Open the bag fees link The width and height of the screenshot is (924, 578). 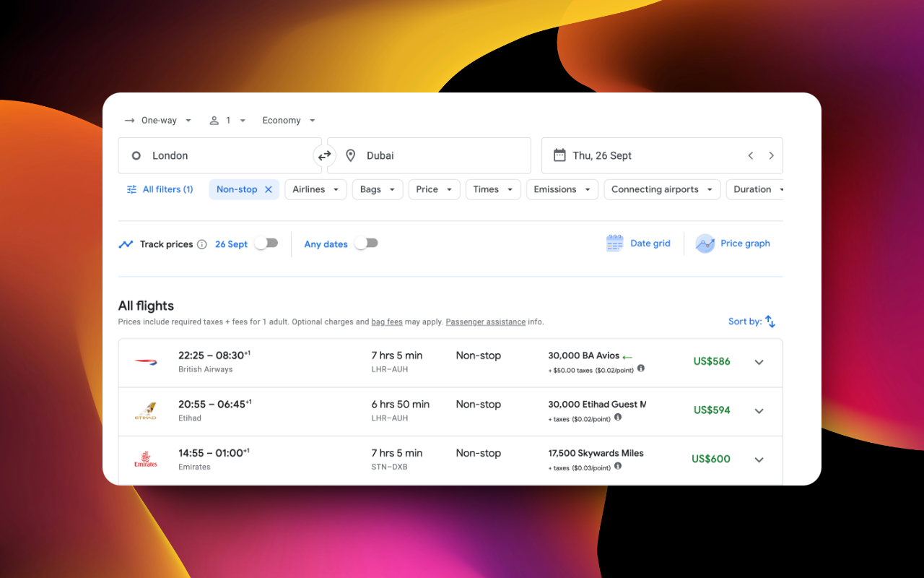click(387, 322)
